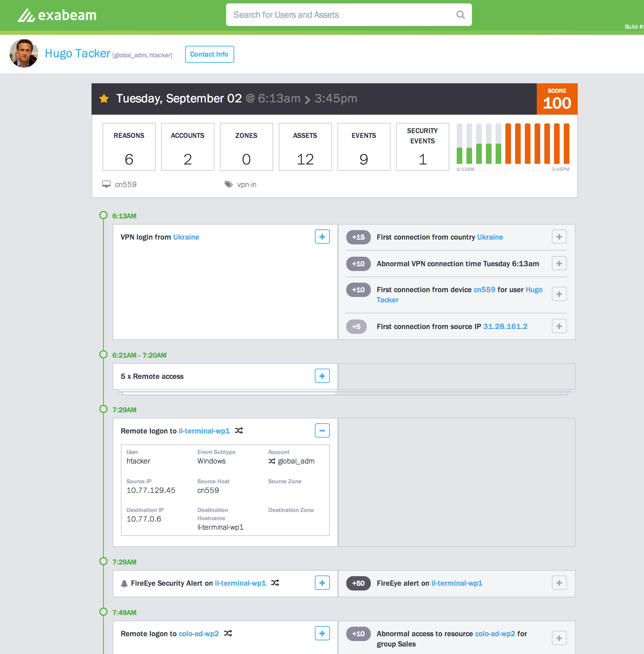Click shuffle icon next to il-terminal-wp1 remote logon

pyautogui.click(x=239, y=431)
